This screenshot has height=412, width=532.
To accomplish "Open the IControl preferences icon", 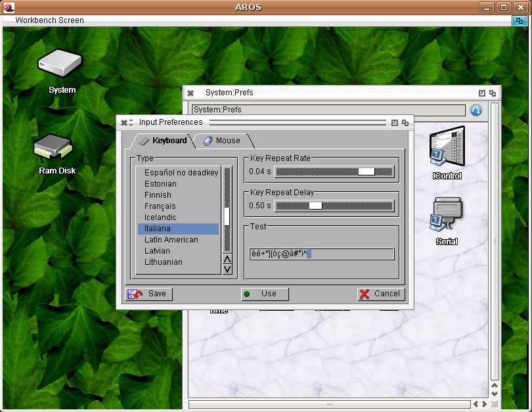I will 447,149.
